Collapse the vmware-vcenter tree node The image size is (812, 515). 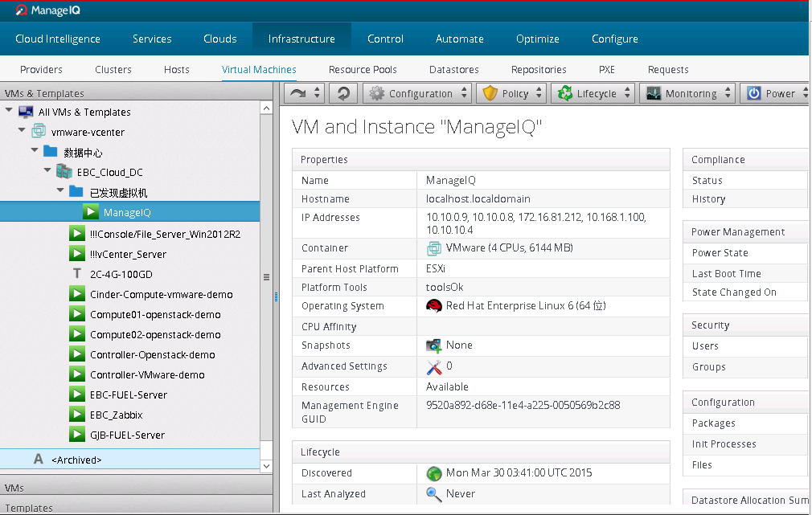tap(22, 130)
